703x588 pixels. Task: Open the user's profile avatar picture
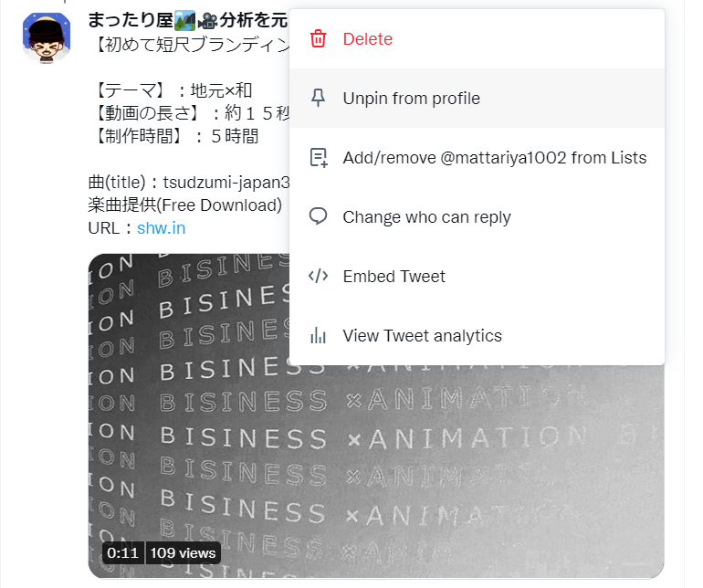coord(47,37)
